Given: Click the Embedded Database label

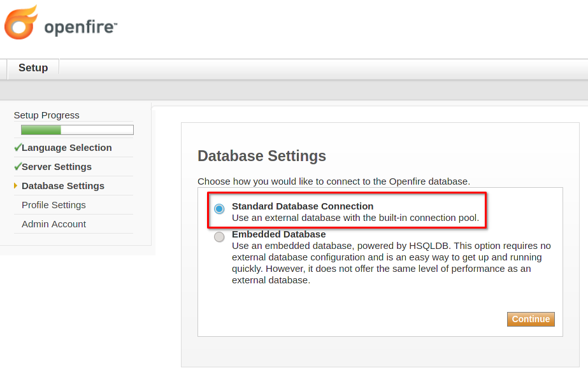Looking at the screenshot, I should (278, 234).
